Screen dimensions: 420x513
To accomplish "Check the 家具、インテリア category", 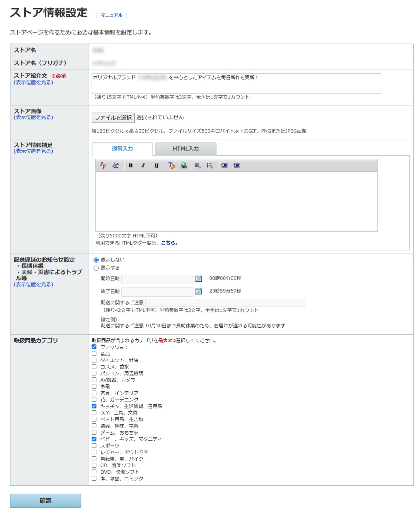I will (94, 393).
